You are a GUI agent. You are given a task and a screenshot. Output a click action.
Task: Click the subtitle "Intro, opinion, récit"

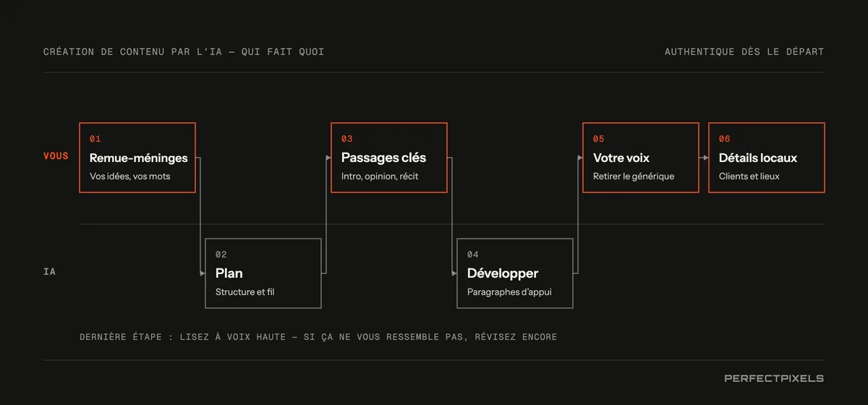[380, 176]
